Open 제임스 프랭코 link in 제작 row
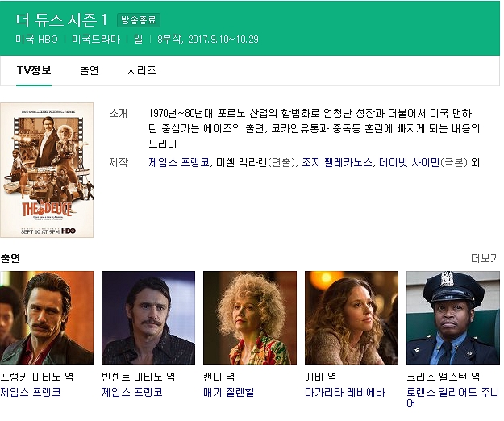Screen dimensions: 504x421 tap(179, 162)
